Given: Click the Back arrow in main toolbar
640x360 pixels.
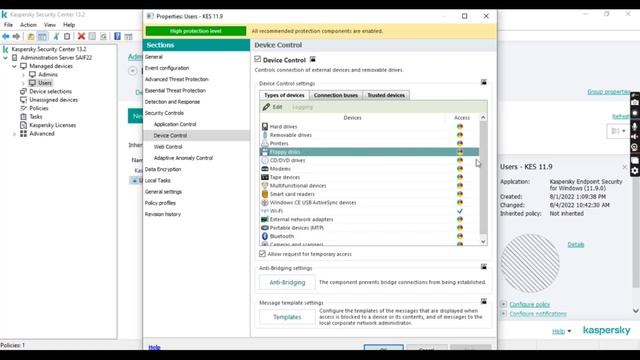Looking at the screenshot, I should point(6,36).
